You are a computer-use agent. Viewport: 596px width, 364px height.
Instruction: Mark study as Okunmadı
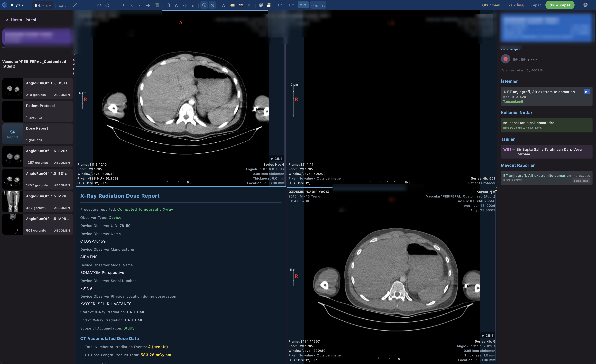(x=491, y=5)
